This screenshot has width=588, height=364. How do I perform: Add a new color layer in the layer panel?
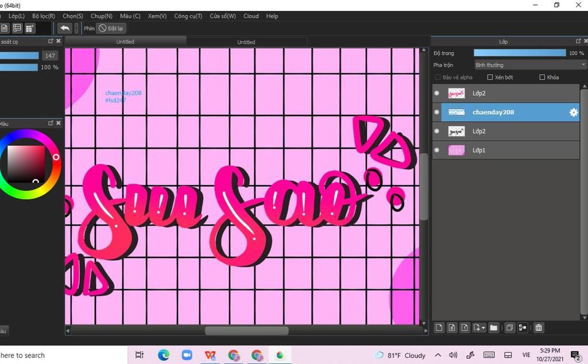point(439,328)
